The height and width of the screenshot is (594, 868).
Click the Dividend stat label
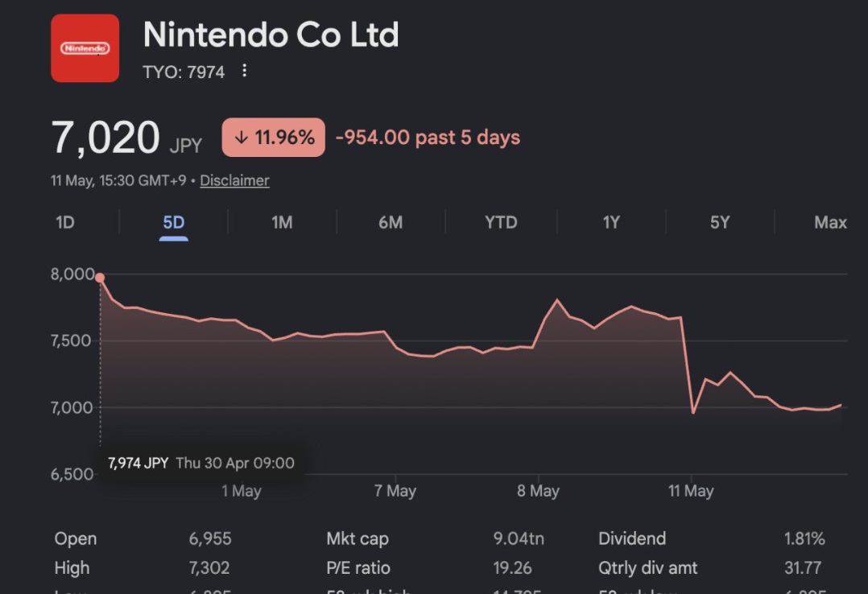[x=632, y=538]
